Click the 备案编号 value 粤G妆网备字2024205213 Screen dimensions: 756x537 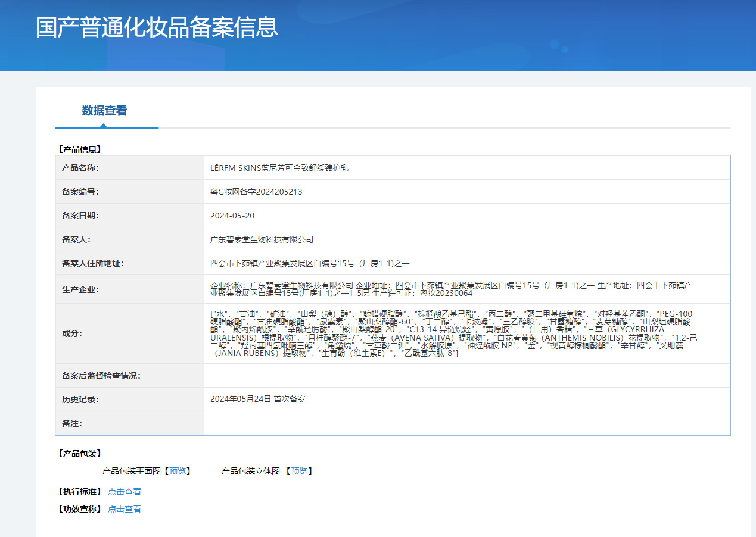tap(256, 192)
